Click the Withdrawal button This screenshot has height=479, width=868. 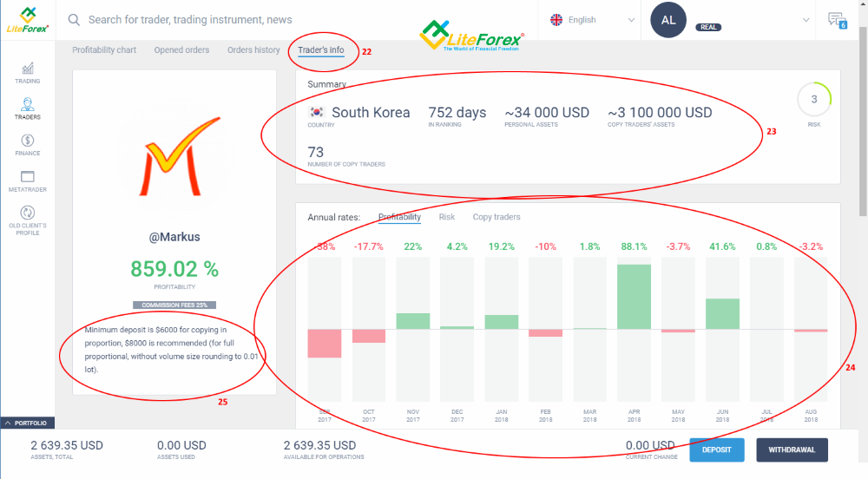click(x=792, y=449)
